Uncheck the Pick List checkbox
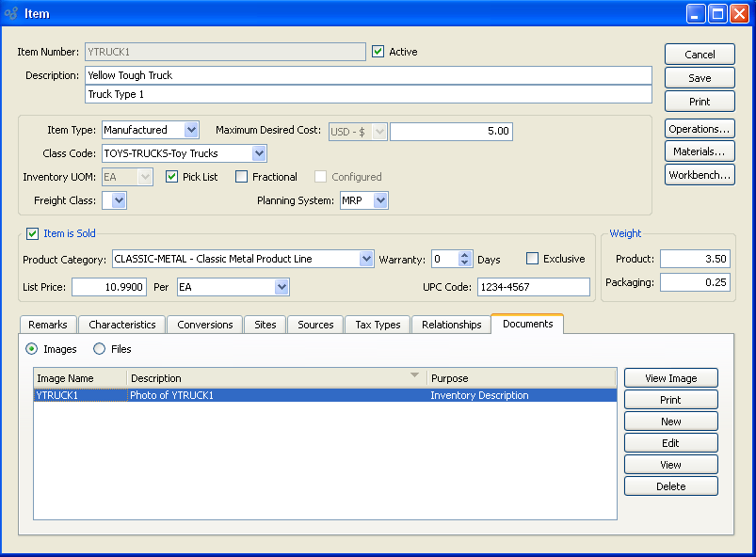The width and height of the screenshot is (756, 557). 171,177
